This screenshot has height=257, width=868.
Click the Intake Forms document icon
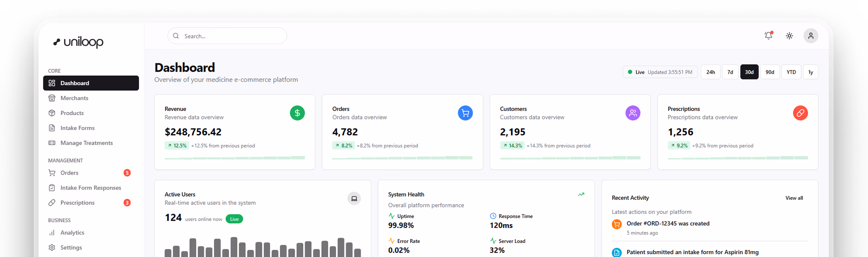[x=52, y=128]
